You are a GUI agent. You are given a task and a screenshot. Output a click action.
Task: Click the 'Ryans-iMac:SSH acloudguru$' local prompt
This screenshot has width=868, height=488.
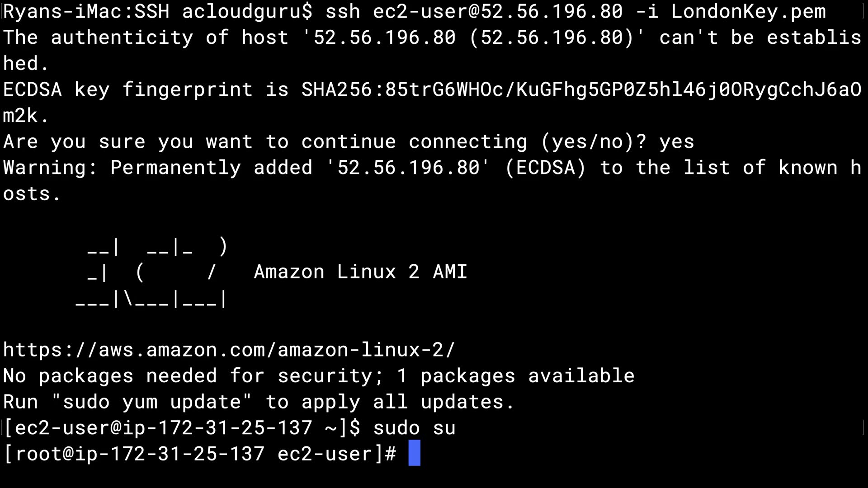tap(157, 11)
